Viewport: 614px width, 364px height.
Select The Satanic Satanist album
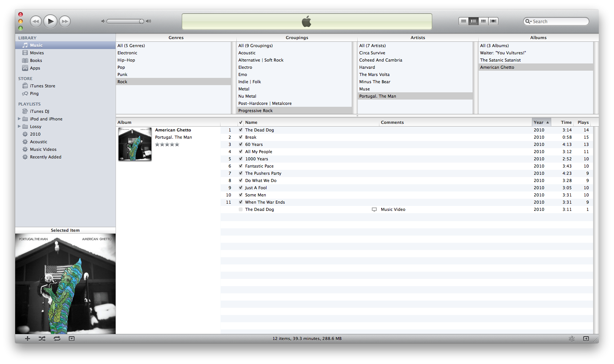(x=536, y=60)
